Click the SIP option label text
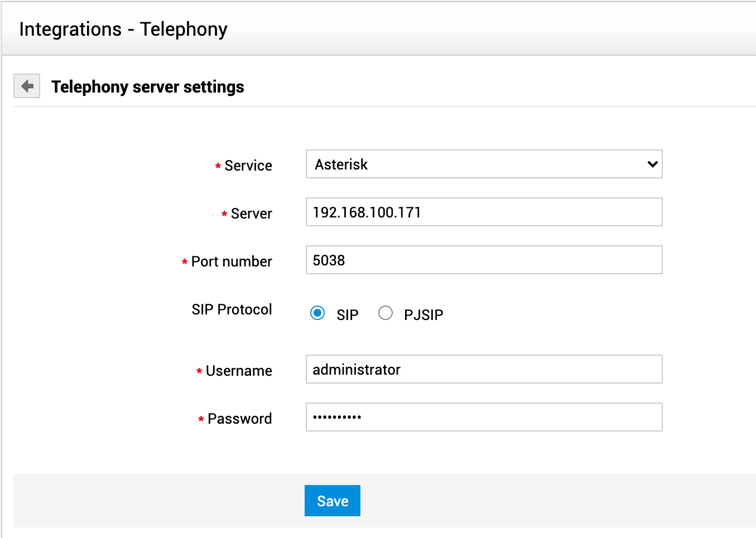 tap(347, 315)
